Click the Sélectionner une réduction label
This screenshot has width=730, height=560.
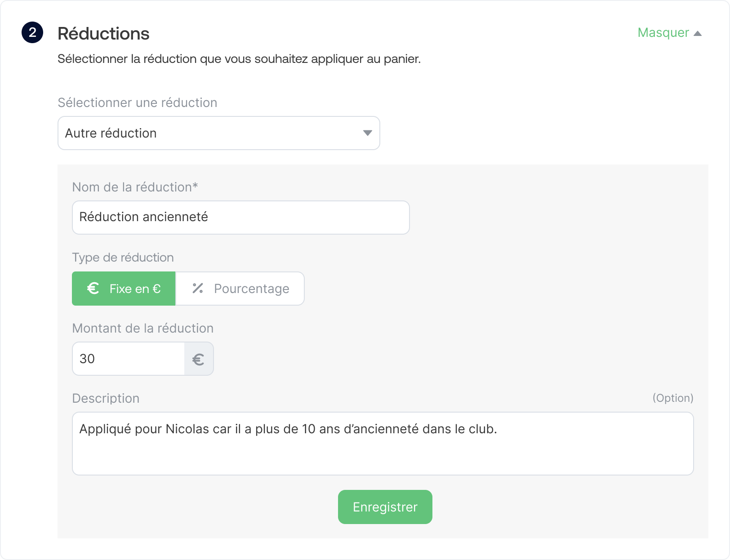click(137, 102)
